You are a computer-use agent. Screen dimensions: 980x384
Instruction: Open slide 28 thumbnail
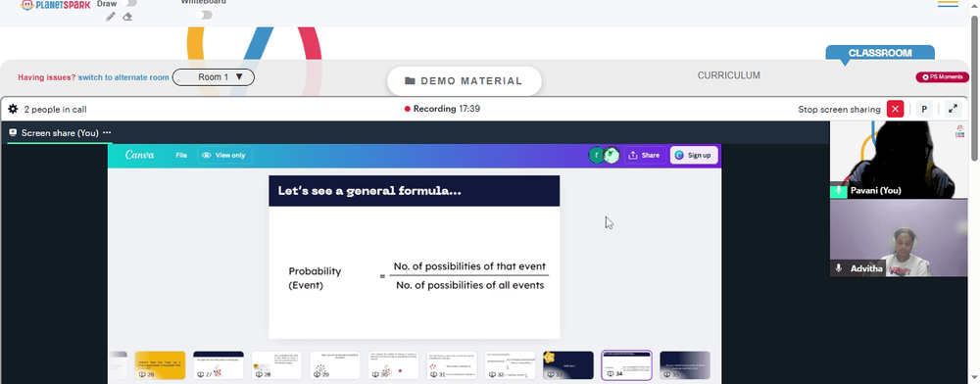click(277, 365)
